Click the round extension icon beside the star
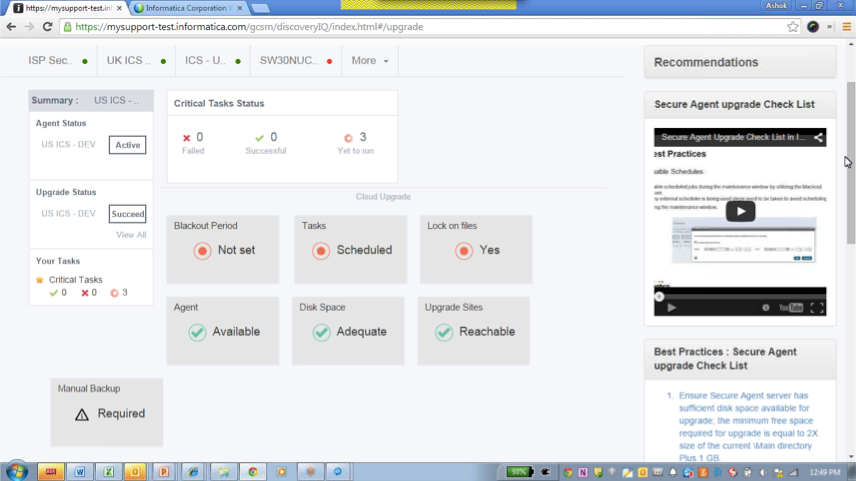856x481 pixels. 813,27
